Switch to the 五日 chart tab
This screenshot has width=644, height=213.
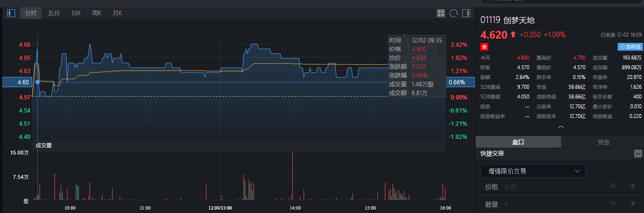[x=54, y=13]
